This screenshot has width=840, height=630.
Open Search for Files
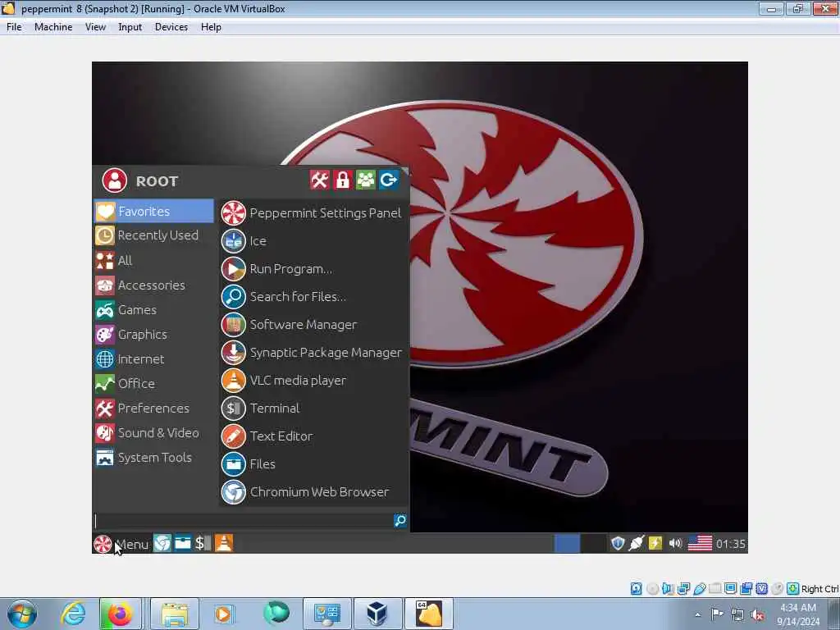[284, 297]
